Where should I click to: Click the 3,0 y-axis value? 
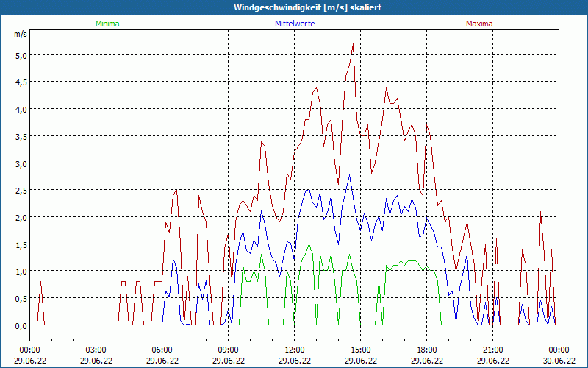pyautogui.click(x=21, y=163)
